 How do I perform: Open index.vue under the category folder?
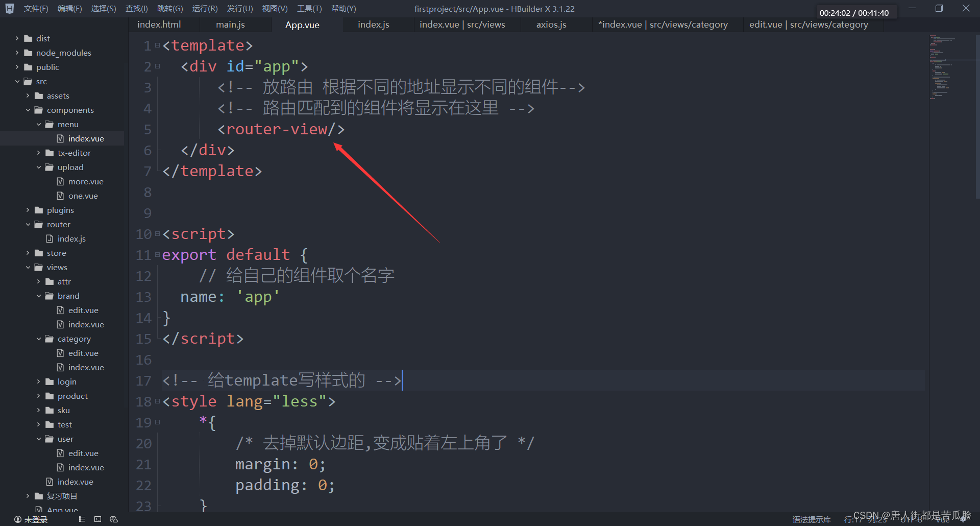click(86, 367)
